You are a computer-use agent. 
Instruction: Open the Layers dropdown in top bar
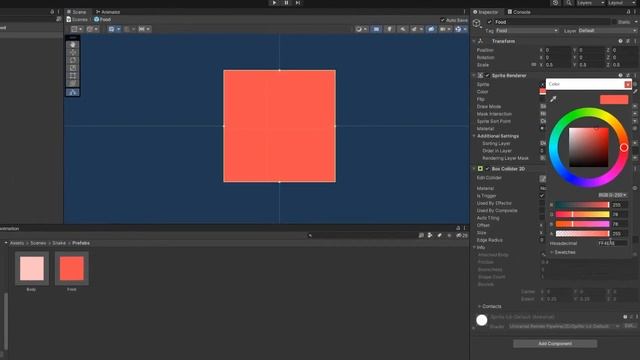click(590, 3)
